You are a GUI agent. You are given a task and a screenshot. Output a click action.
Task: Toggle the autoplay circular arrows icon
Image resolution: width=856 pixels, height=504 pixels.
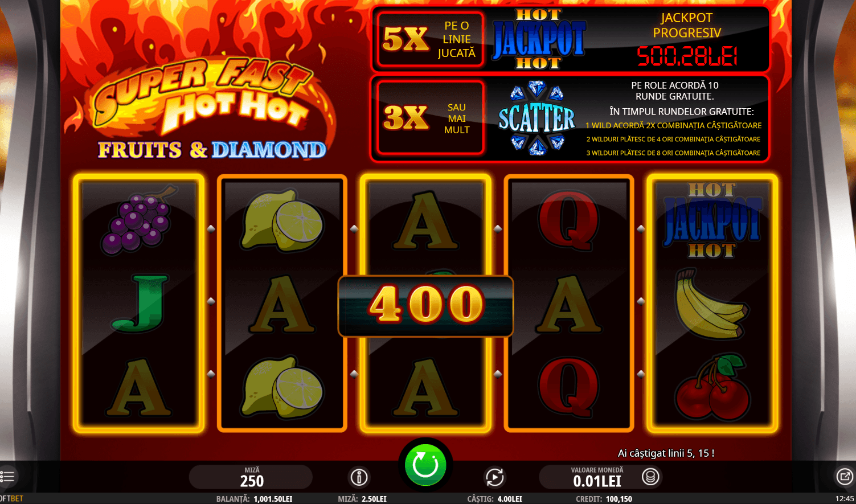[494, 477]
